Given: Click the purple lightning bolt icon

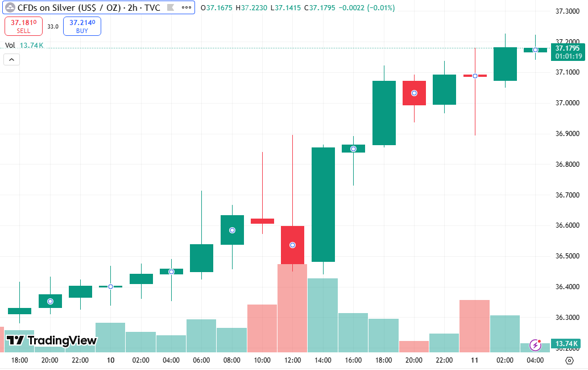Looking at the screenshot, I should coord(535,344).
